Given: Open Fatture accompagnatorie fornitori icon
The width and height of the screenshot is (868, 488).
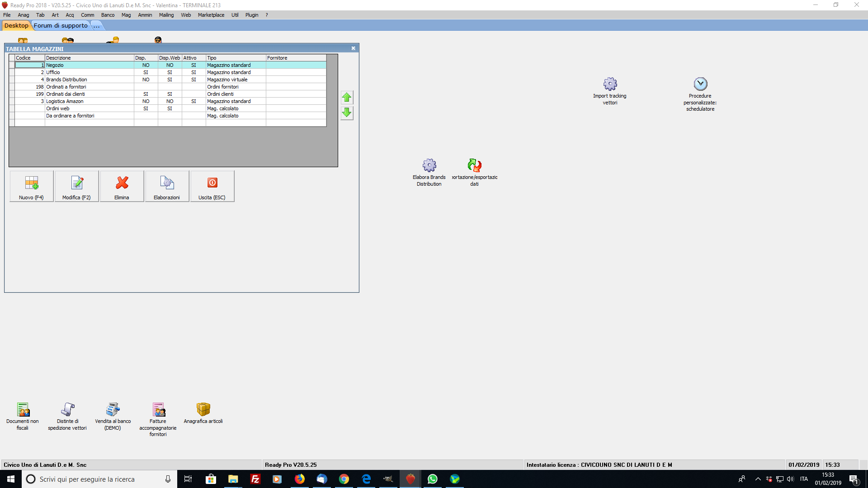Looking at the screenshot, I should click(158, 419).
